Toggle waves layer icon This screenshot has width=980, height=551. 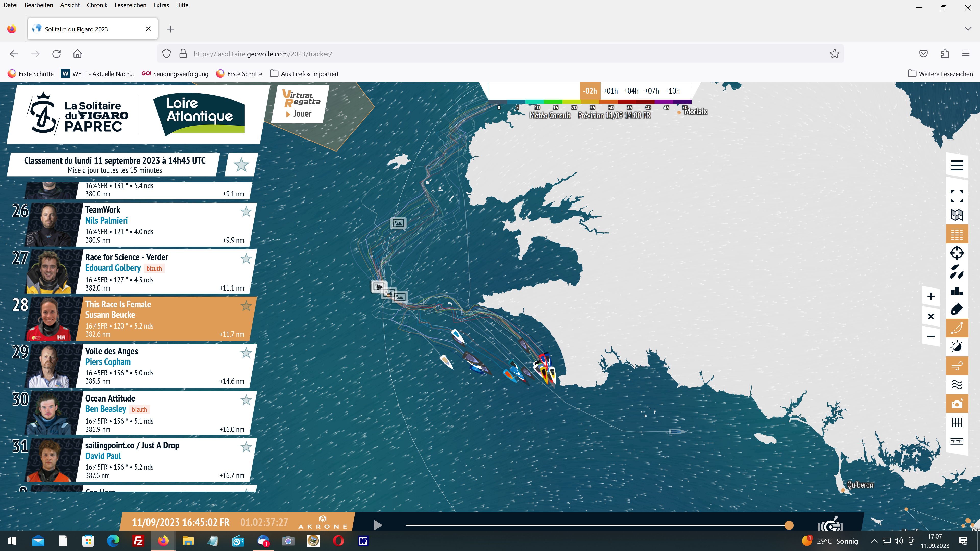[x=957, y=385]
